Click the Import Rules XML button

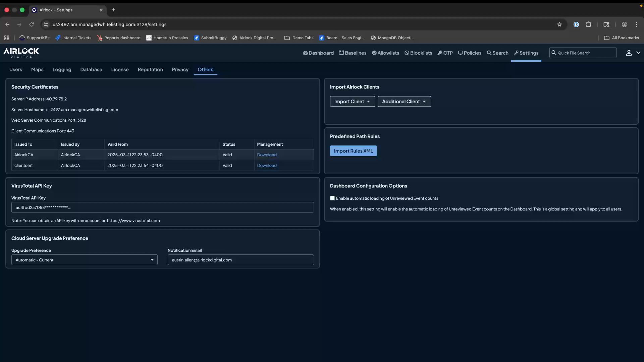[x=354, y=151]
